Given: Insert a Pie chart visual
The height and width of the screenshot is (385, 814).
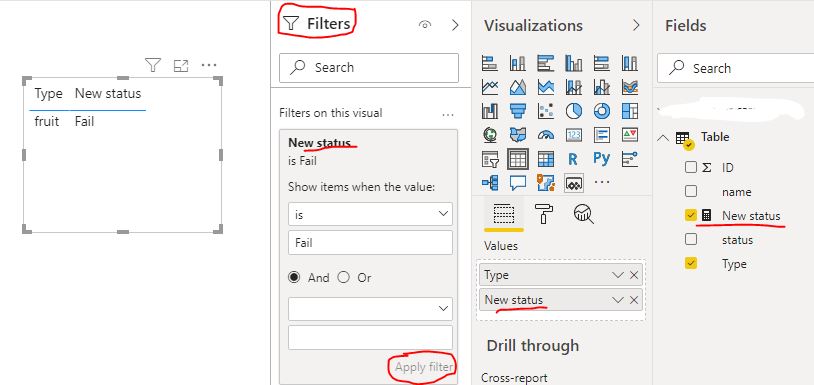Looking at the screenshot, I should tap(574, 111).
